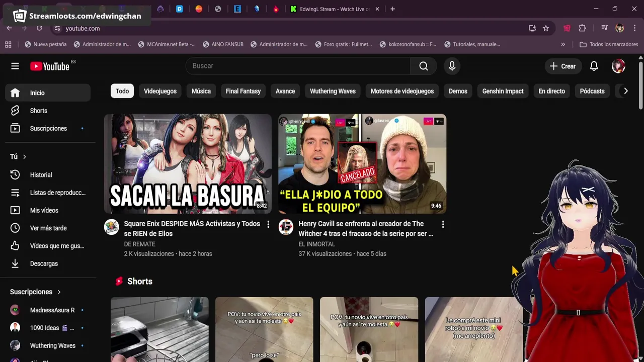This screenshot has width=644, height=362.
Task: Select the Wuthering Waves filter chip
Action: 333,91
